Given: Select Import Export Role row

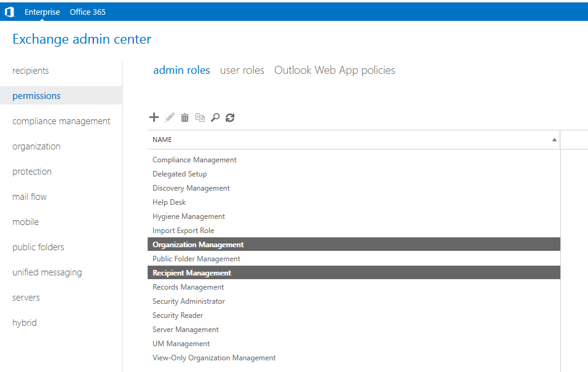Looking at the screenshot, I should pyautogui.click(x=354, y=231).
